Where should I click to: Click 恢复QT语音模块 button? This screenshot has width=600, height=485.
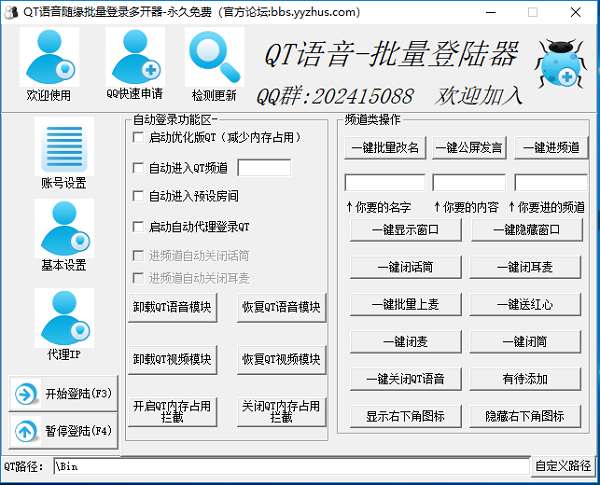[x=281, y=307]
